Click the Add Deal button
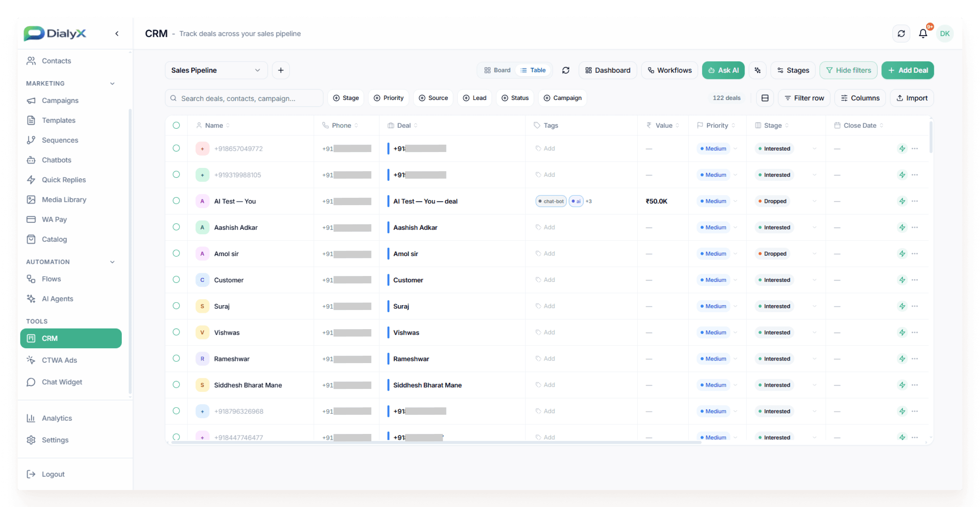 [907, 70]
